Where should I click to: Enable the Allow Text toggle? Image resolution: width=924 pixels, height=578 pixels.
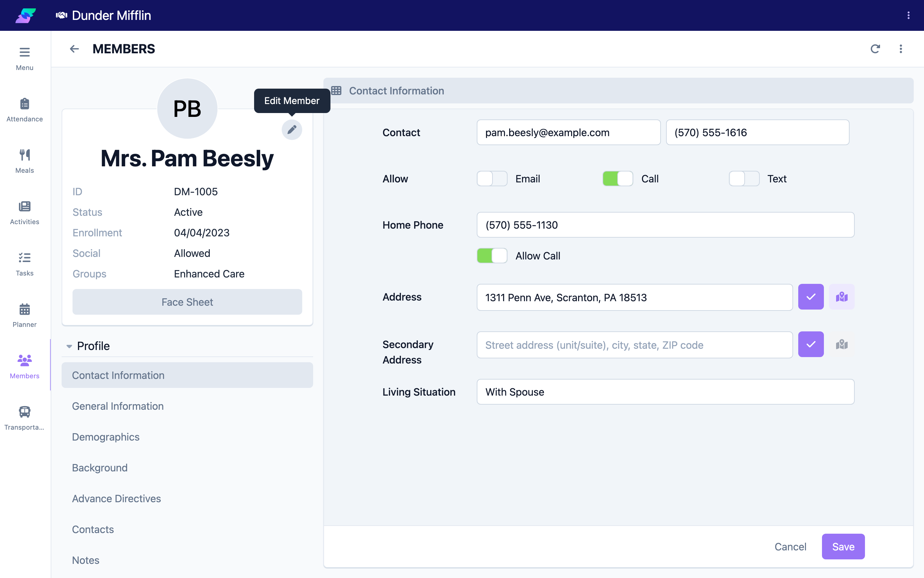(x=744, y=179)
